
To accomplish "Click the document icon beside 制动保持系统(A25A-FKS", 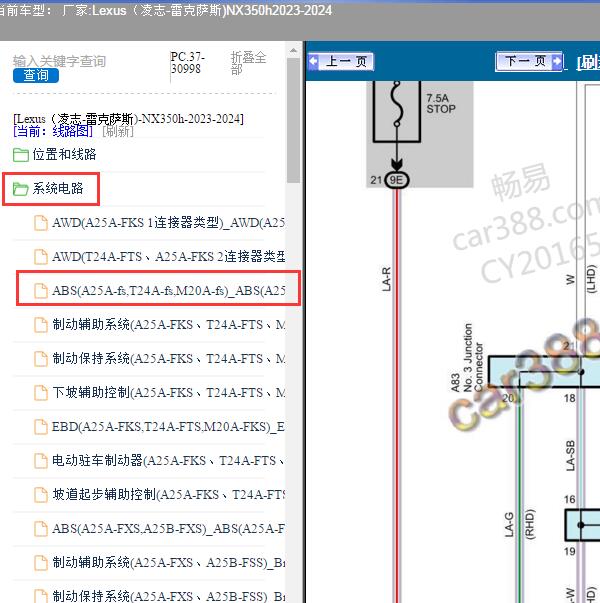I will (x=41, y=359).
